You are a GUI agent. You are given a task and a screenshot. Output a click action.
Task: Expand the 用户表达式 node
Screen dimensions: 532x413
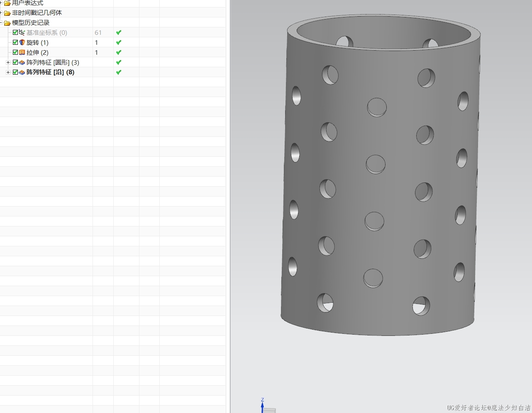coord(1,3)
